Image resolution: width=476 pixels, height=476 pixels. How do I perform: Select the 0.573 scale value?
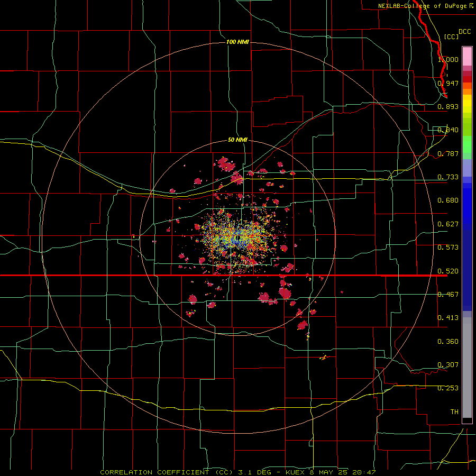[448, 248]
